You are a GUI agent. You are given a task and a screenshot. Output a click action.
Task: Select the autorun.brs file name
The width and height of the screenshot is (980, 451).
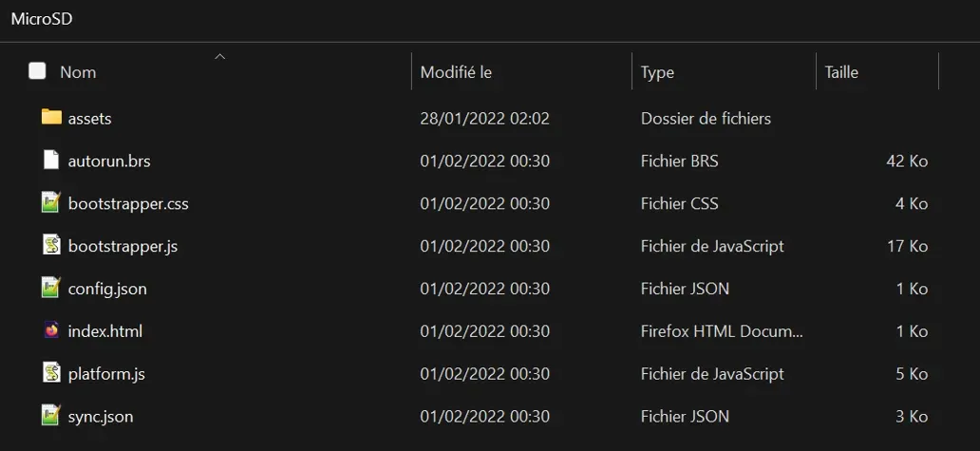(109, 161)
